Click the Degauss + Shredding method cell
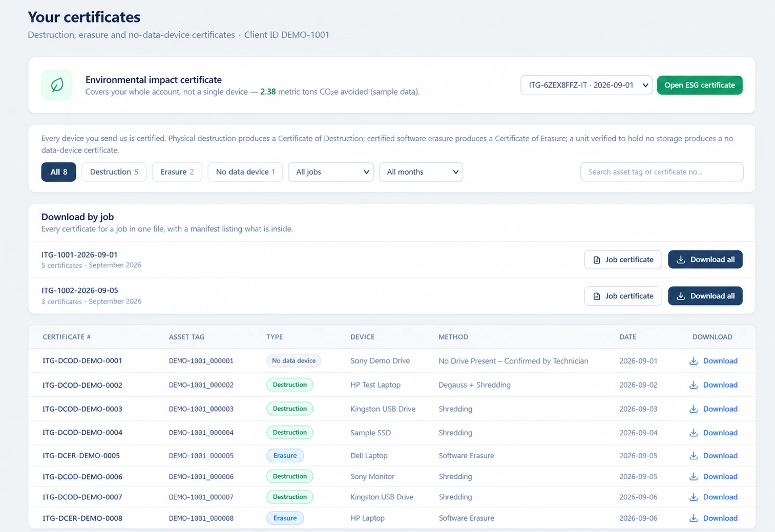Screen dimensions: 775x532 (475, 385)
